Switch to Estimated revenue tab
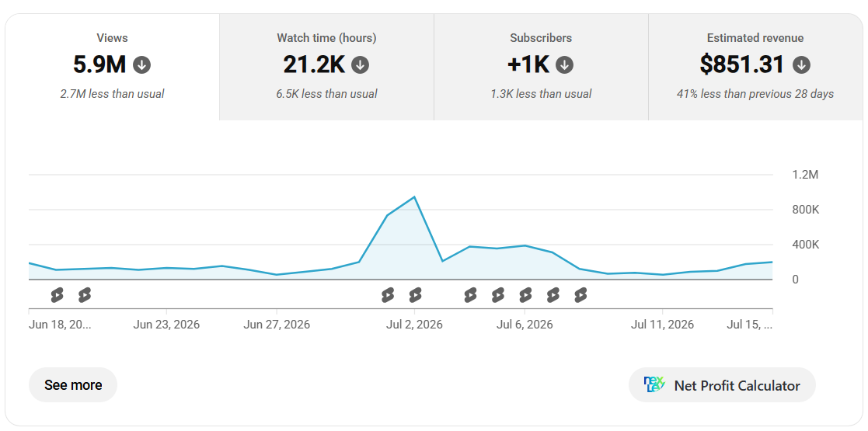This screenshot has height=431, width=868. pos(755,67)
